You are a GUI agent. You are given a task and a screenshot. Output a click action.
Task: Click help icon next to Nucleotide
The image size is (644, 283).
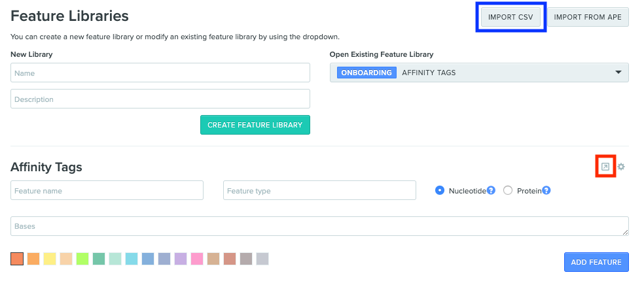tap(491, 190)
